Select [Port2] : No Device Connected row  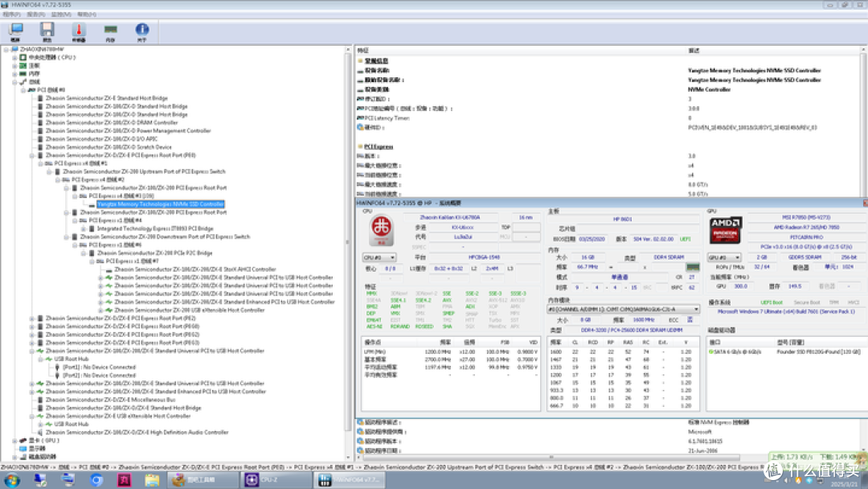coord(99,376)
